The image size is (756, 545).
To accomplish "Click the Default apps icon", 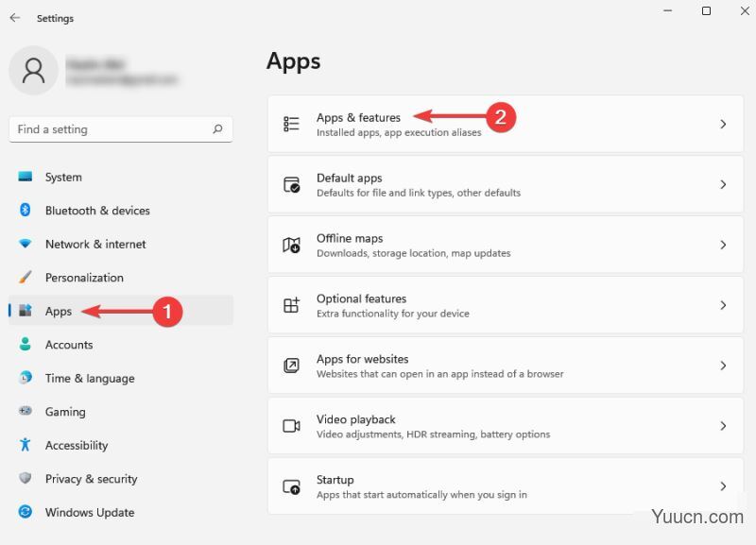I will point(291,184).
